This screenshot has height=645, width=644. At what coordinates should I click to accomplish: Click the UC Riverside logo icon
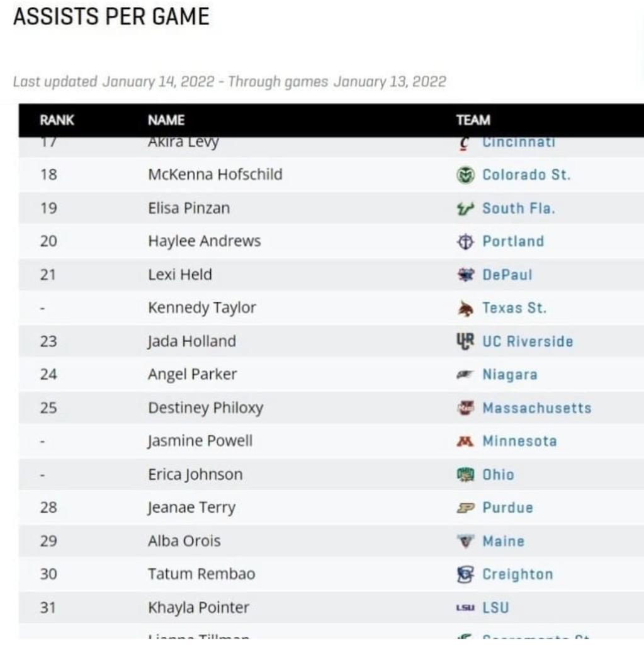tap(465, 341)
